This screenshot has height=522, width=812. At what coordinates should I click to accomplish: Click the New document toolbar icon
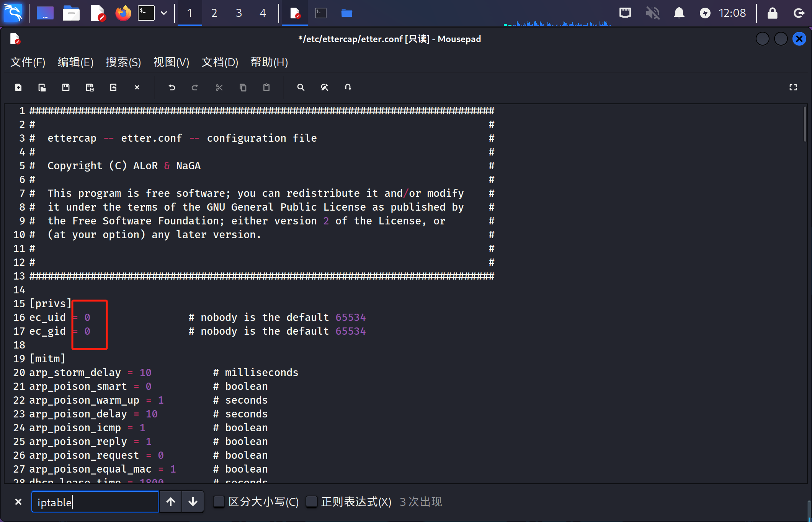(x=18, y=87)
